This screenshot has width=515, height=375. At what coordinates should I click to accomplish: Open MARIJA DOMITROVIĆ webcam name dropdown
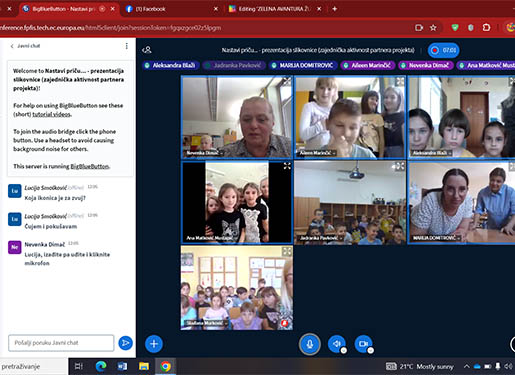[x=437, y=238]
